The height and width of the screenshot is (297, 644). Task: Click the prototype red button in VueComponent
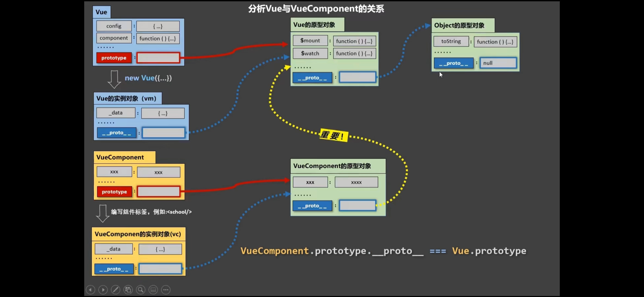point(114,192)
